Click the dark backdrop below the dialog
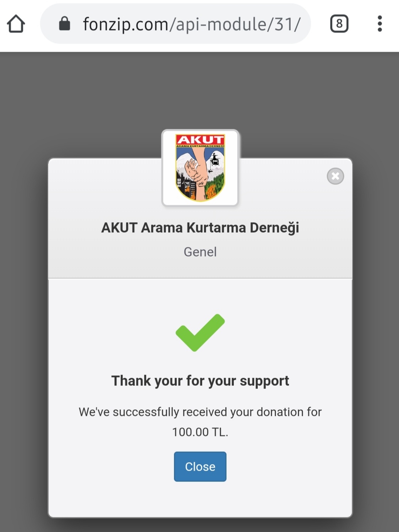 pos(200,525)
